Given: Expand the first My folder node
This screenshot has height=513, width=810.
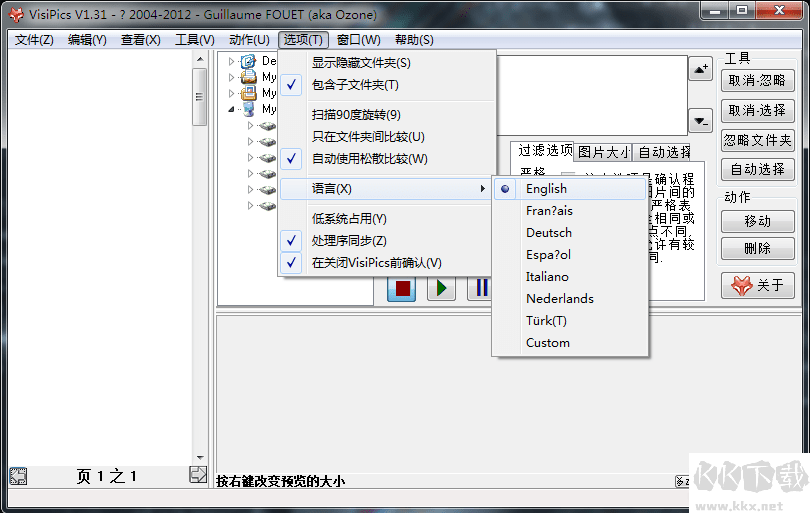Looking at the screenshot, I should click(231, 77).
